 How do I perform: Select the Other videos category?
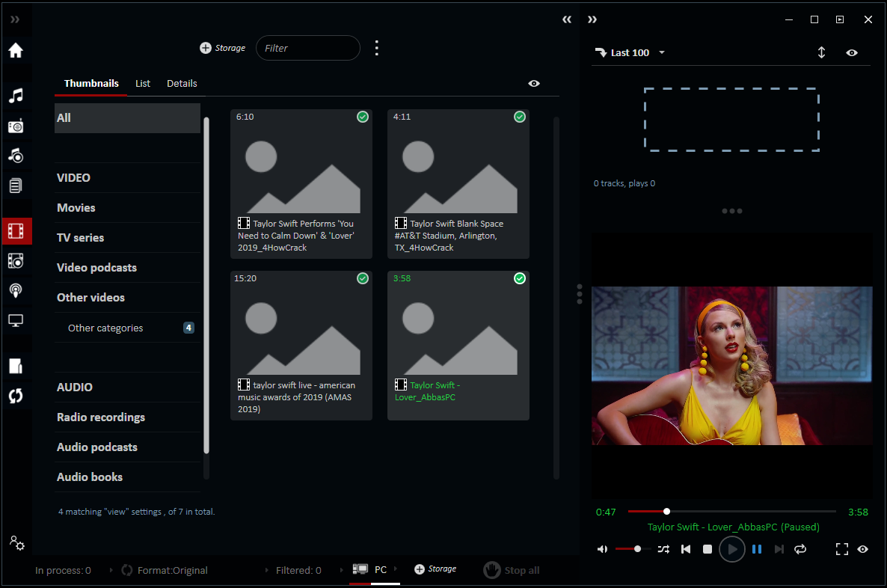(127, 298)
